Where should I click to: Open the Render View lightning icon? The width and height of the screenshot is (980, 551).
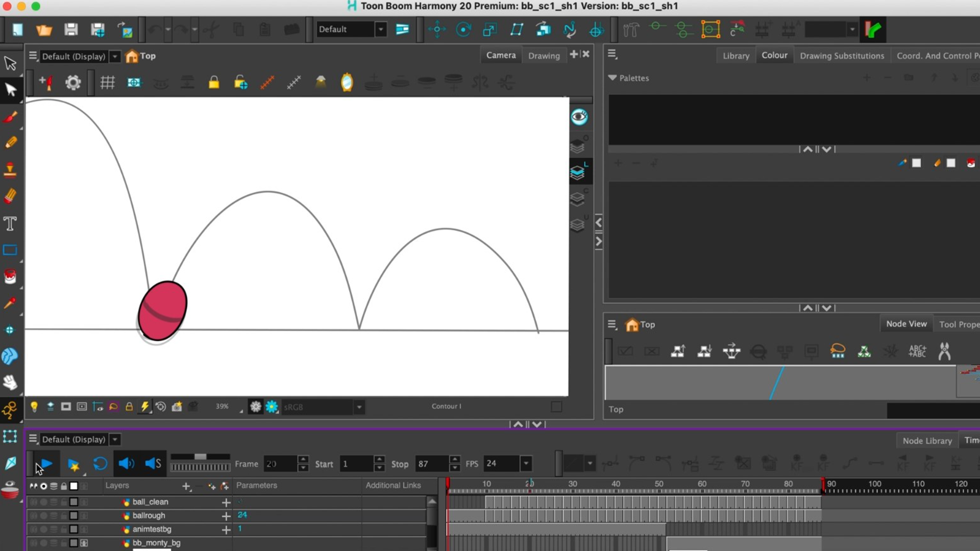click(145, 407)
